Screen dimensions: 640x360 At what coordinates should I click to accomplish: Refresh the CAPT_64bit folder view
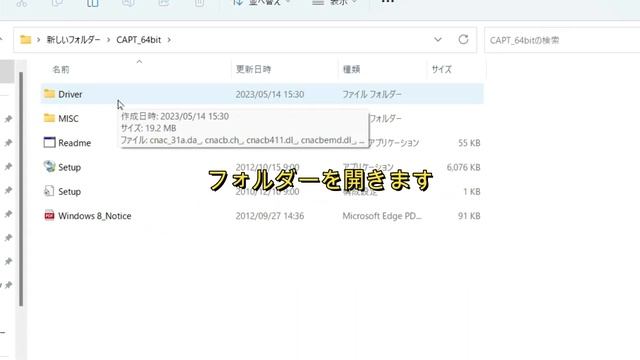(x=463, y=40)
